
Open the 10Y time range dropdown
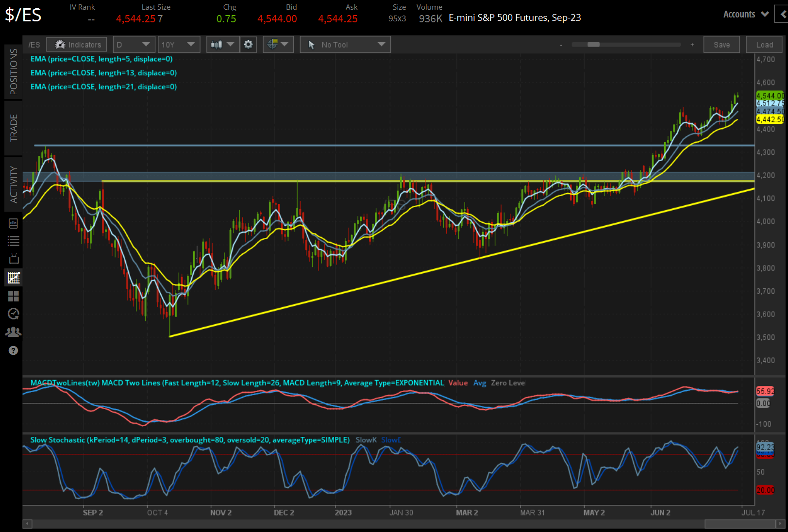coord(178,44)
